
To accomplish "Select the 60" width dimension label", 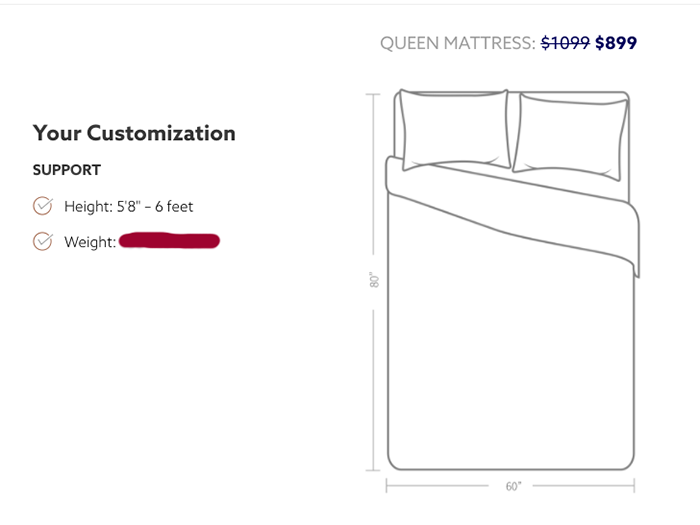I will tap(513, 487).
